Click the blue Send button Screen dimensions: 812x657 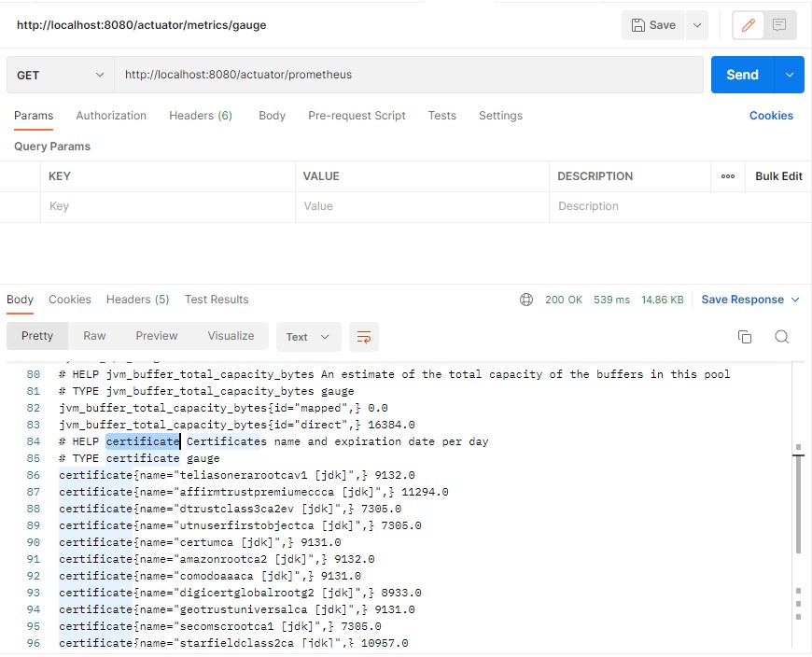[x=742, y=75]
